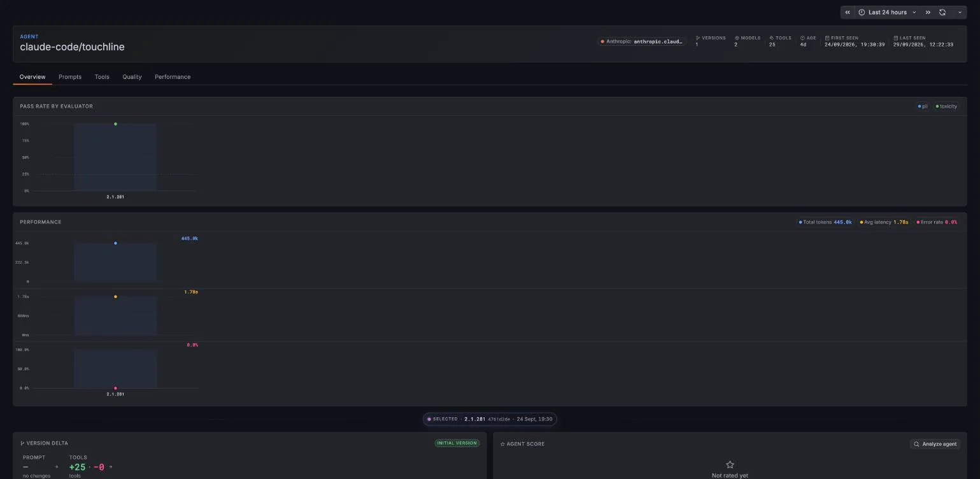
Task: Click the Analyze agent button
Action: coord(935,444)
